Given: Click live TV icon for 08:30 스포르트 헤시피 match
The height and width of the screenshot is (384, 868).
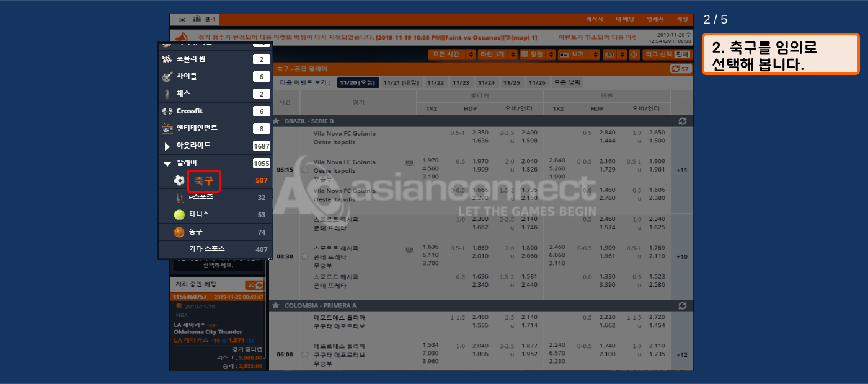Looking at the screenshot, I should (409, 249).
